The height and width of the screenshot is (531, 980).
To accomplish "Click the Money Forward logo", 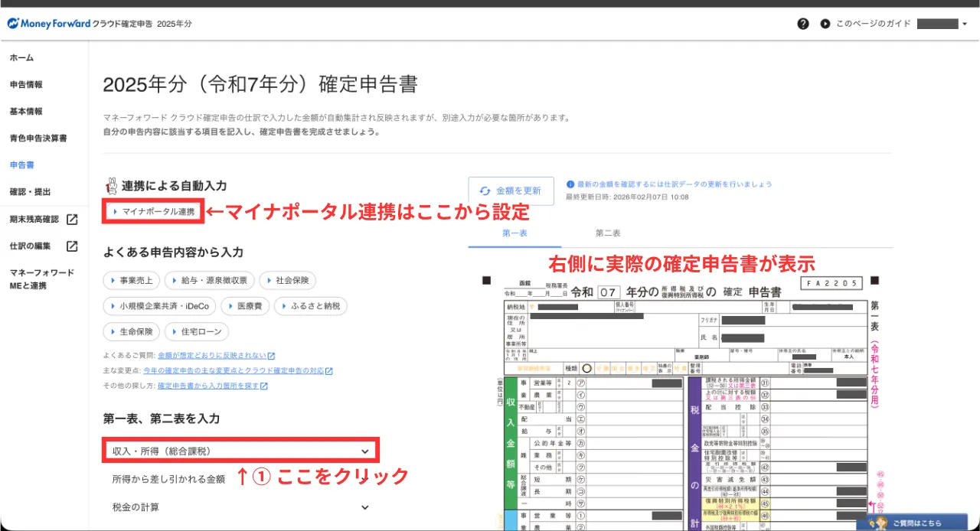I will (x=49, y=24).
